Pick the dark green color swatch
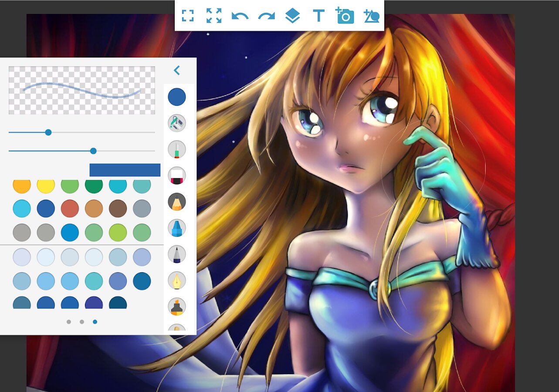The image size is (559, 392). 94,186
